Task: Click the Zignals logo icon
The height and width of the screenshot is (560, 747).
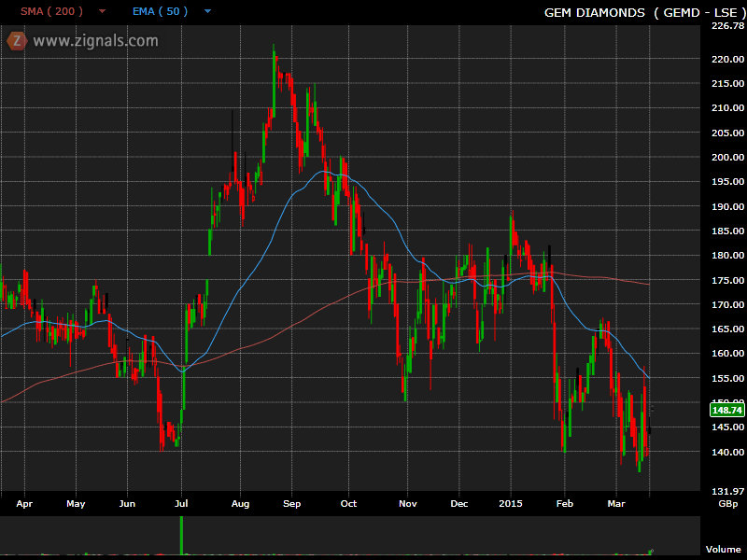Action: pyautogui.click(x=16, y=41)
